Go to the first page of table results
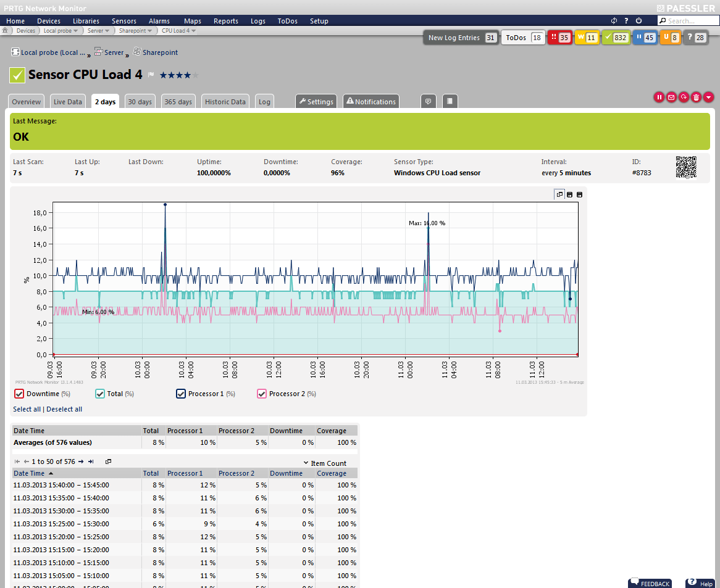The width and height of the screenshot is (720, 588). (x=17, y=462)
